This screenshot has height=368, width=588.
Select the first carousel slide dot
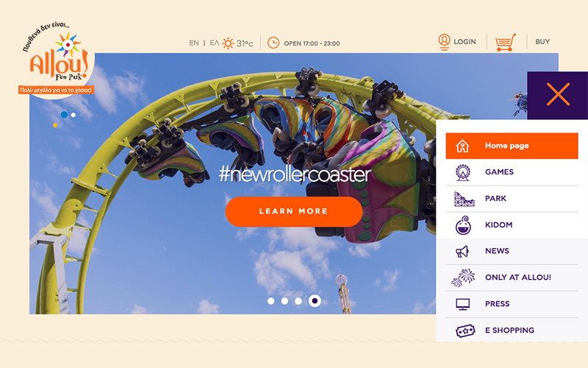tap(270, 301)
